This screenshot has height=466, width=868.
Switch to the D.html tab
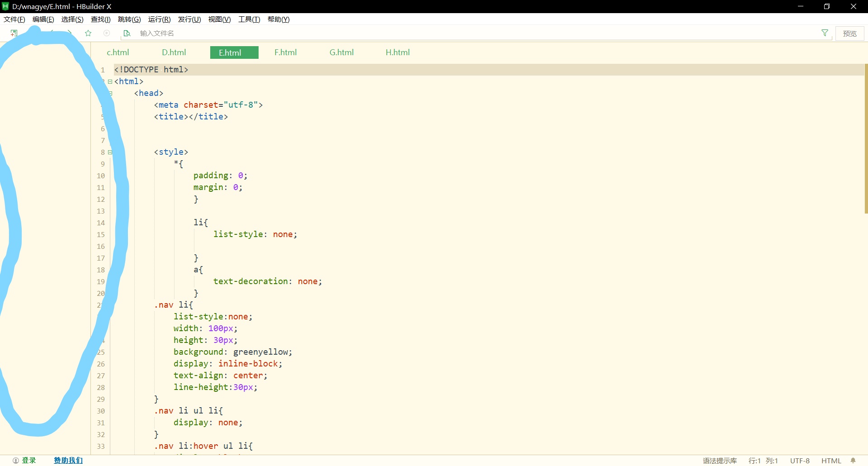click(x=174, y=52)
